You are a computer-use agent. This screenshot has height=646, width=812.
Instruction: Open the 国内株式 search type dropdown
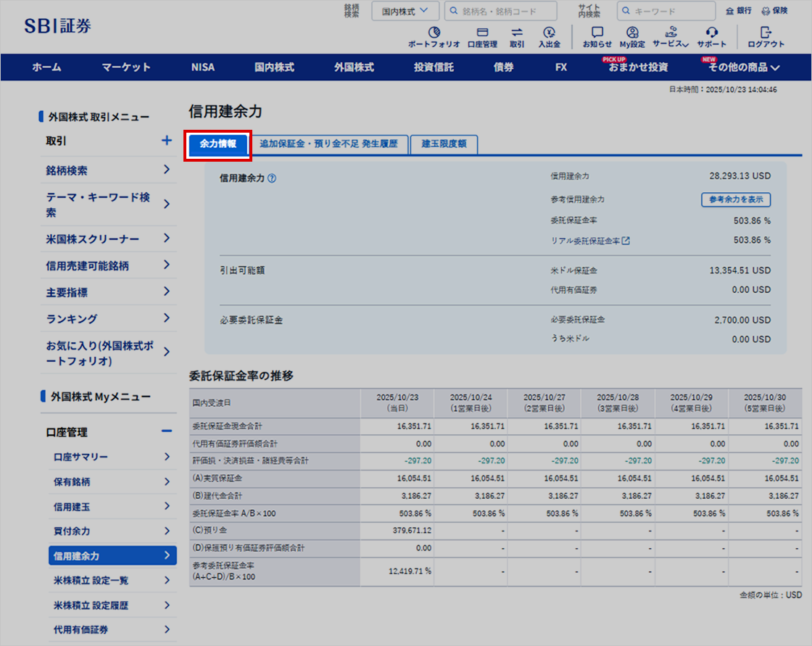pyautogui.click(x=405, y=11)
